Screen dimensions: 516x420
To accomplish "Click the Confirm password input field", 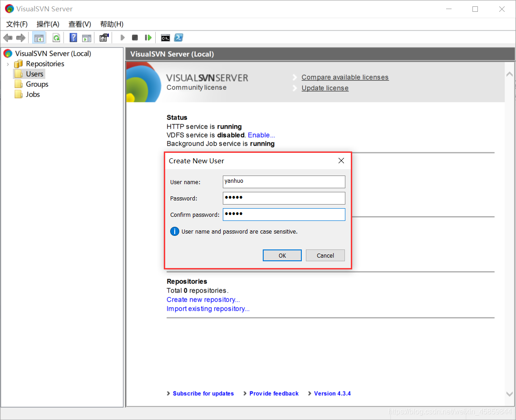I will coord(284,215).
